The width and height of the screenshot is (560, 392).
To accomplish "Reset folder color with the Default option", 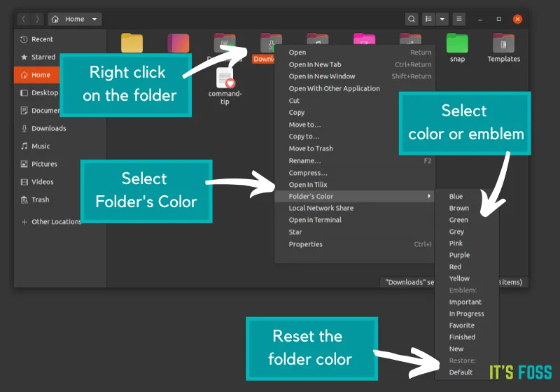I will click(461, 372).
